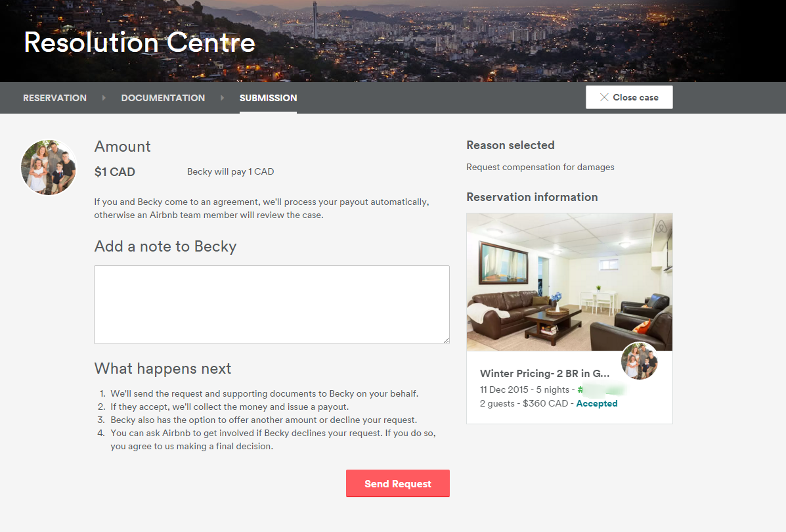786x532 pixels.
Task: Select the Submission step tab
Action: click(x=268, y=98)
